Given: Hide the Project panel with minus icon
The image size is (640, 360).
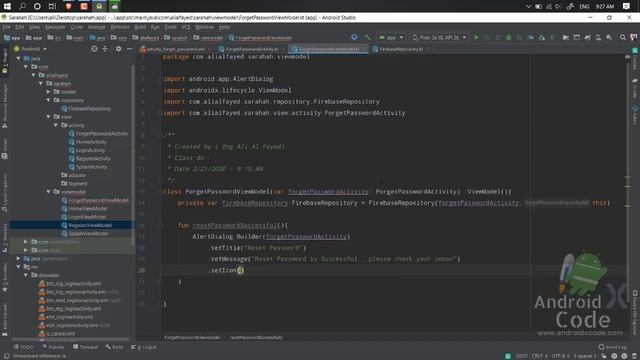Looking at the screenshot, I should click(129, 49).
